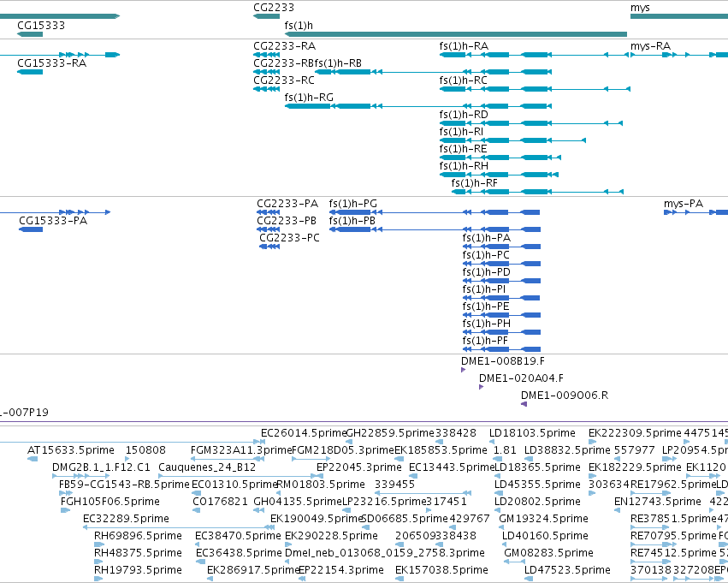Open protein label fs(1)h-PF
Image resolution: width=728 pixels, height=583 pixels.
(485, 341)
